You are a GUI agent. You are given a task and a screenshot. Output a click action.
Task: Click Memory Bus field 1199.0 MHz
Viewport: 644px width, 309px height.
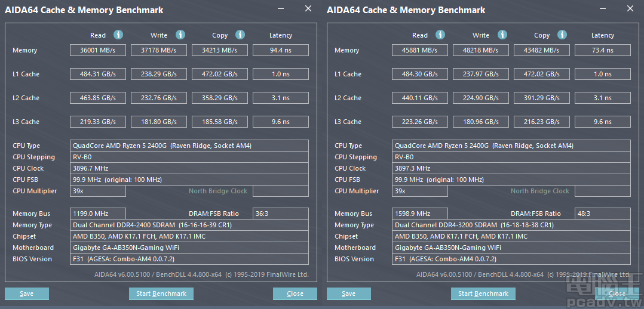click(x=98, y=214)
